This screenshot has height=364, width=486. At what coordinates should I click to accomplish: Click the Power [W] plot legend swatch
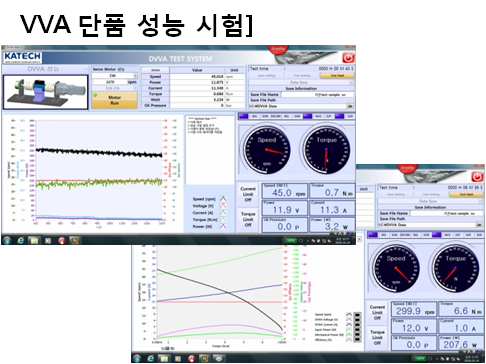[x=223, y=226]
